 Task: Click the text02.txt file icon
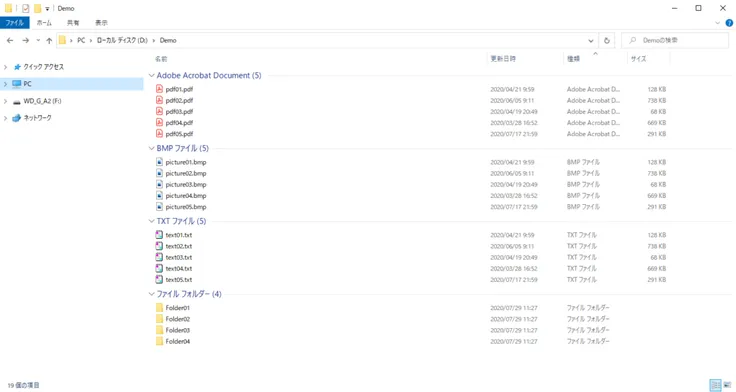[159, 246]
